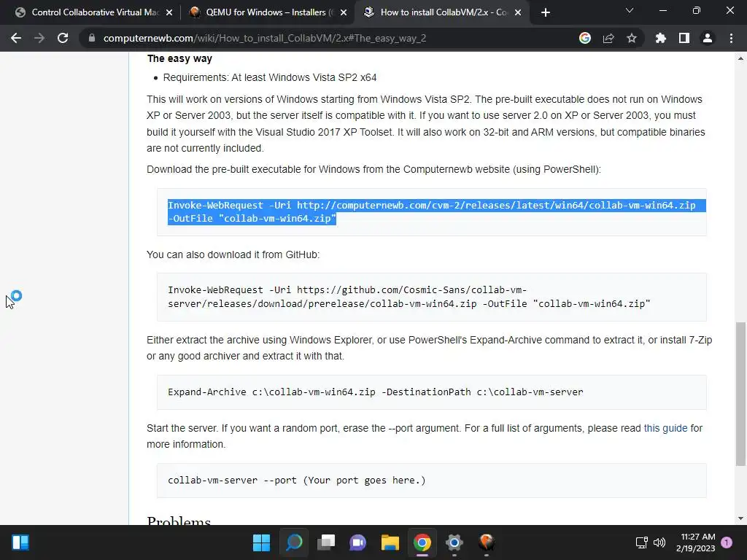This screenshot has width=747, height=560.
Task: Open the Windows Start menu
Action: pyautogui.click(x=261, y=542)
